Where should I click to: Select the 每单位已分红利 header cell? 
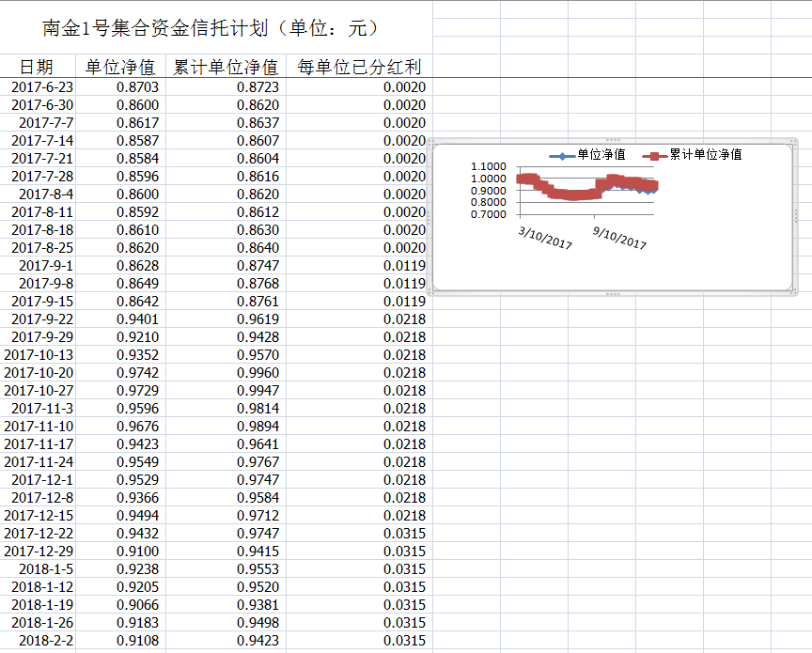359,67
